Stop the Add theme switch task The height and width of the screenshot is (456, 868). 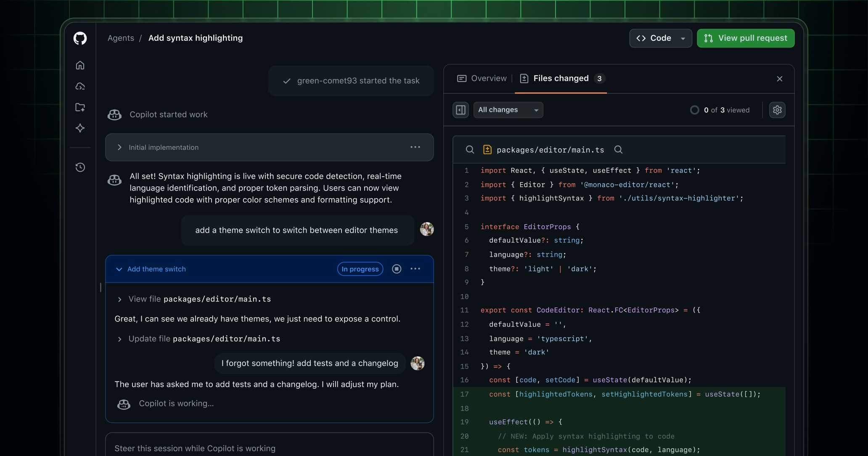pyautogui.click(x=396, y=269)
